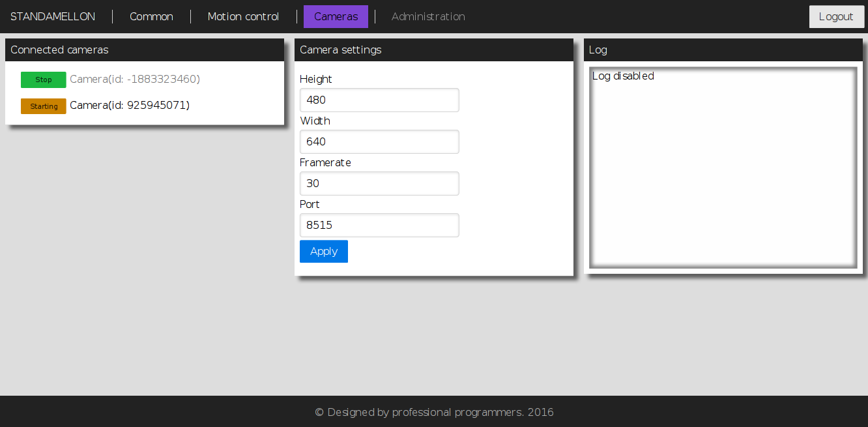This screenshot has height=427, width=868.
Task: Select the Cameras tab
Action: coord(336,16)
